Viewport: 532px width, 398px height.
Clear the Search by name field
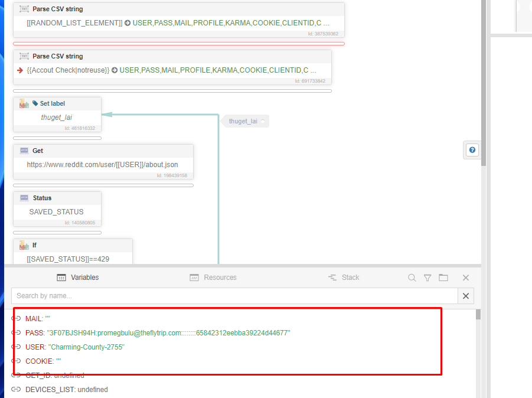point(466,296)
